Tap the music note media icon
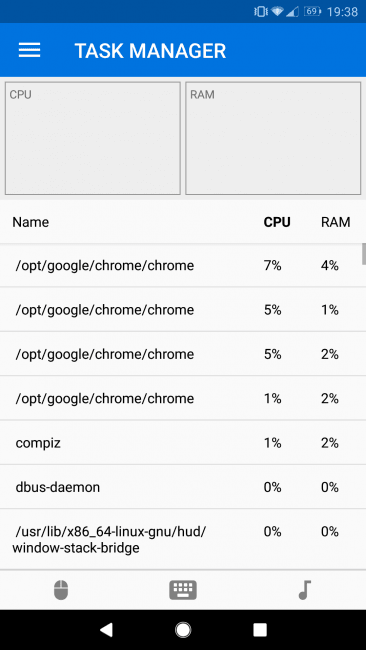 pyautogui.click(x=305, y=589)
